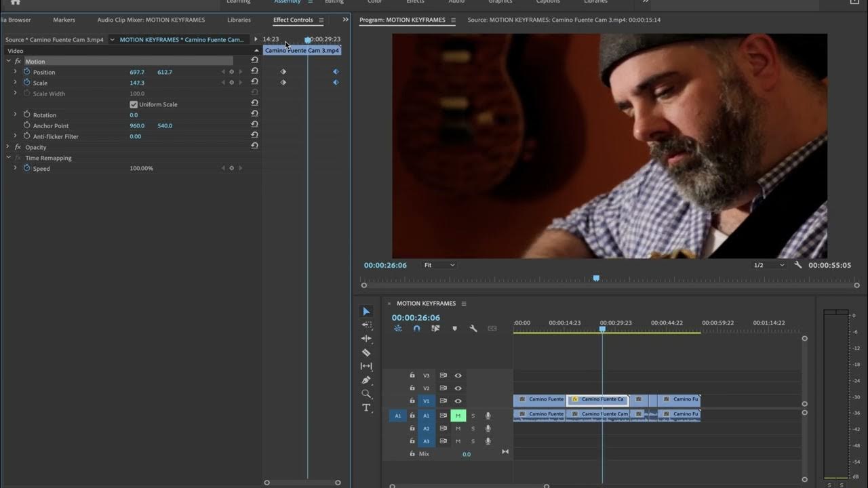
Task: Toggle Rotation animation stopwatch
Action: pyautogui.click(x=27, y=115)
